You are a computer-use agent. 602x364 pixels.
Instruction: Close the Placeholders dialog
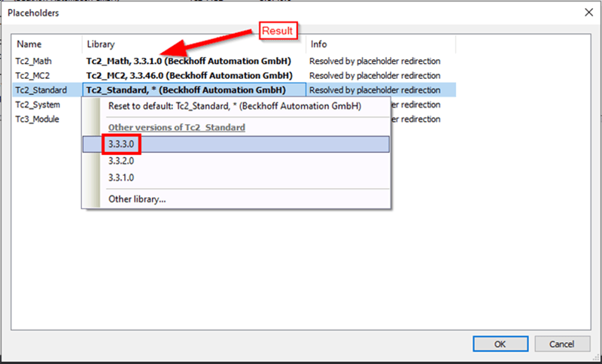pos(588,13)
